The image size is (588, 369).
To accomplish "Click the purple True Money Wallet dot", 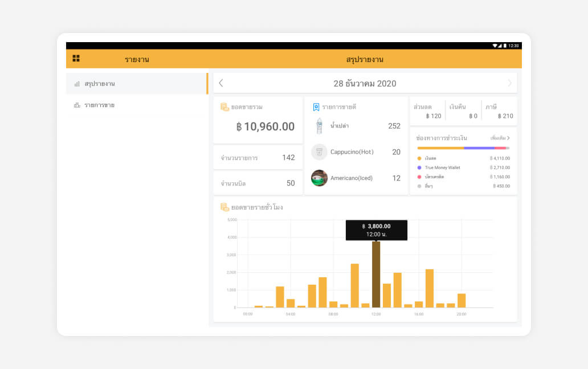I will point(419,168).
